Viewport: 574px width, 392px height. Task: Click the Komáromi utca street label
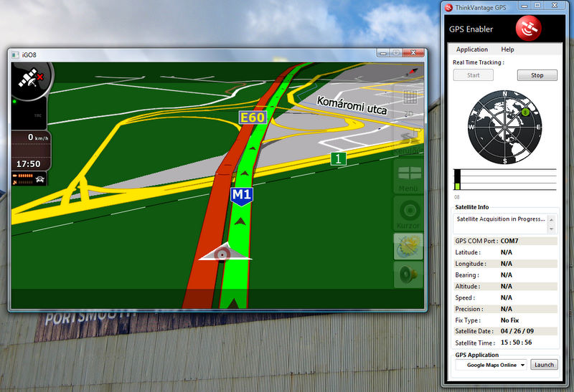coord(352,105)
